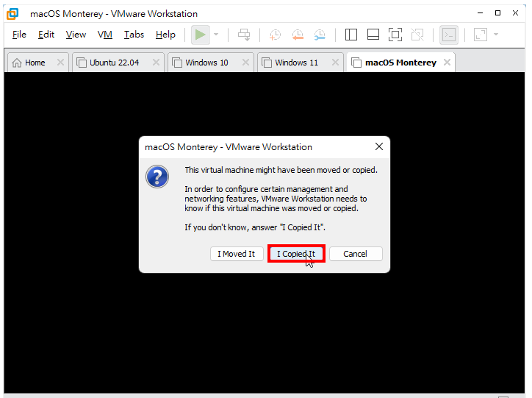This screenshot has width=532, height=398.
Task: Click the Ubuntu 22.04 tab VM icon
Action: 82,63
